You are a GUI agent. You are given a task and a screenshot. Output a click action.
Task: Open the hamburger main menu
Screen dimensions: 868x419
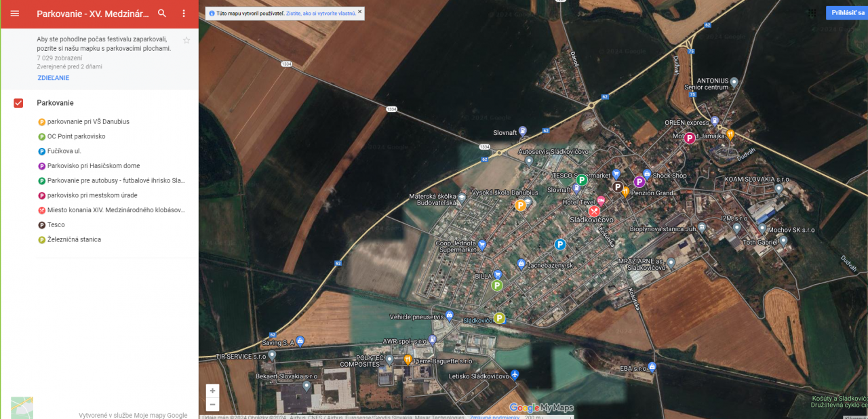click(15, 14)
